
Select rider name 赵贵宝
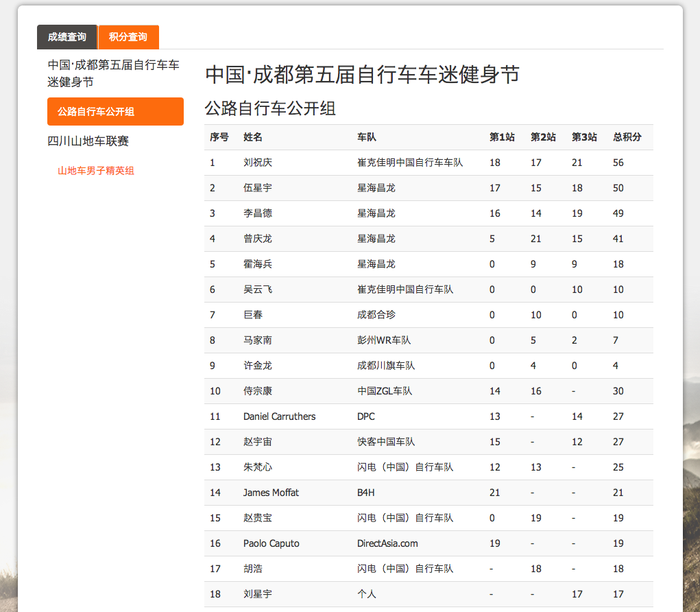[258, 518]
